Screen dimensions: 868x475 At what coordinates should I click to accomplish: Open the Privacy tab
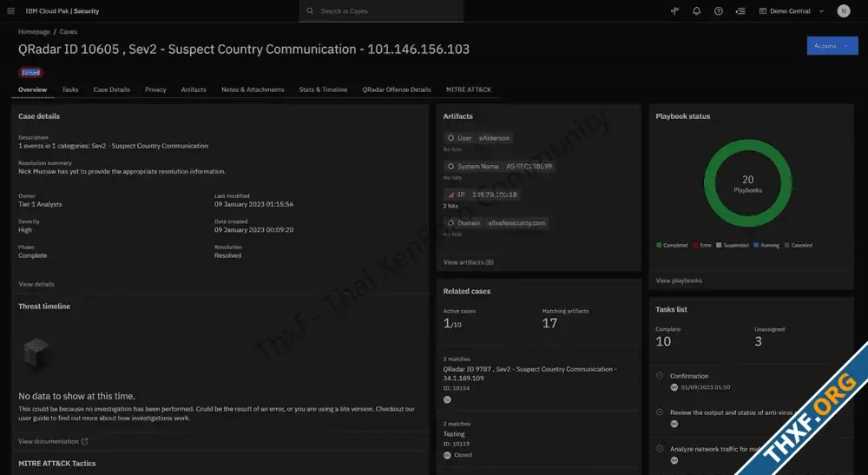(x=155, y=89)
